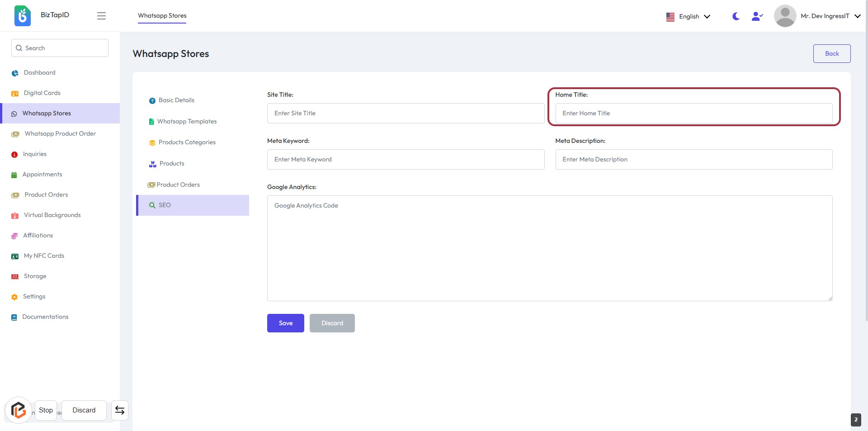Click the Save button
The width and height of the screenshot is (868, 431).
point(285,323)
